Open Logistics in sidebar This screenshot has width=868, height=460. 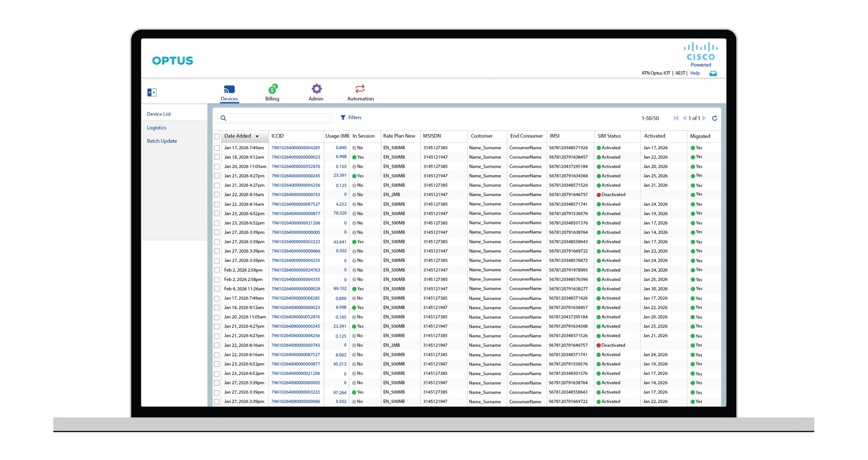tap(156, 128)
